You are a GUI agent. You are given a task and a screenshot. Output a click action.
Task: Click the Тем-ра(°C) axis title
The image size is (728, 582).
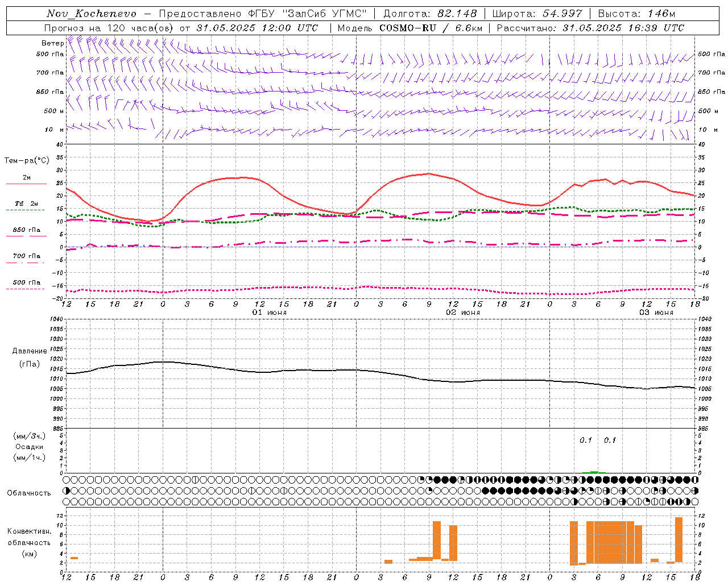[x=27, y=161]
